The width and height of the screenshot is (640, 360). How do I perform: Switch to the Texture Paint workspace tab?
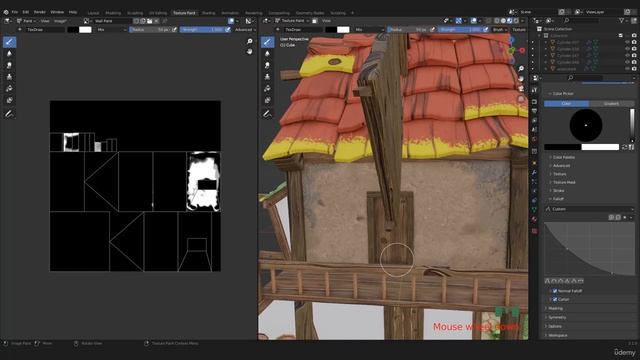point(184,13)
